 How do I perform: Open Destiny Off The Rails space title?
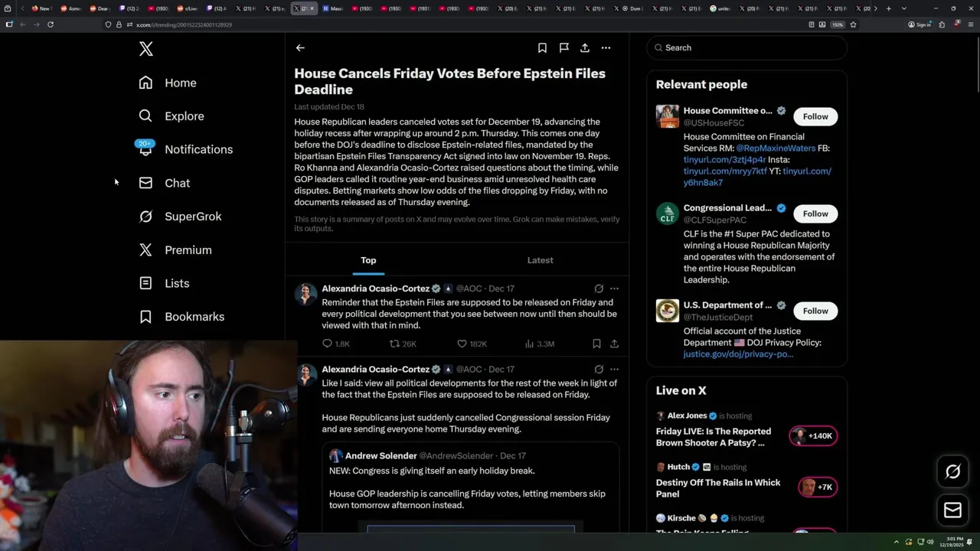[718, 488]
